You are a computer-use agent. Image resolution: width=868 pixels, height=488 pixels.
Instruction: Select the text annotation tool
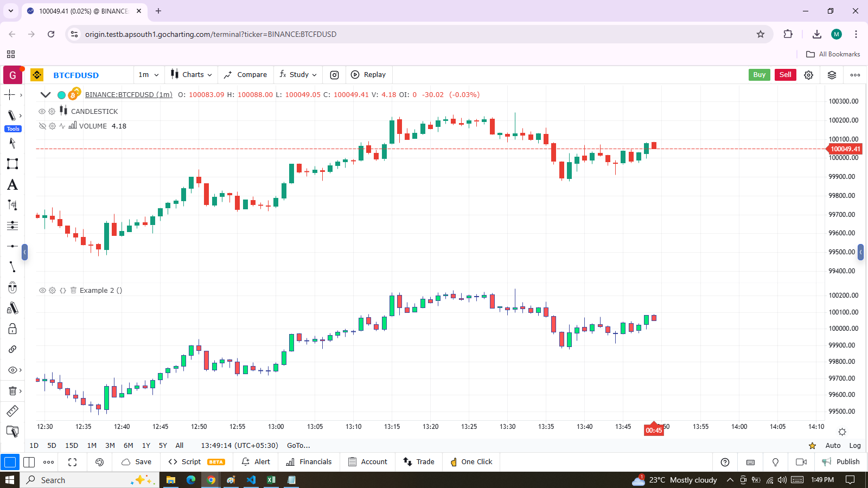coord(12,185)
